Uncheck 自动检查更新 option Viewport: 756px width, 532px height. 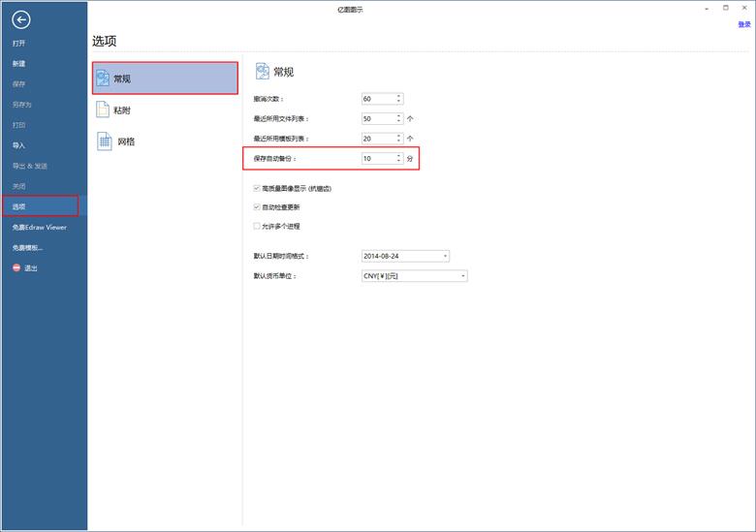(256, 207)
